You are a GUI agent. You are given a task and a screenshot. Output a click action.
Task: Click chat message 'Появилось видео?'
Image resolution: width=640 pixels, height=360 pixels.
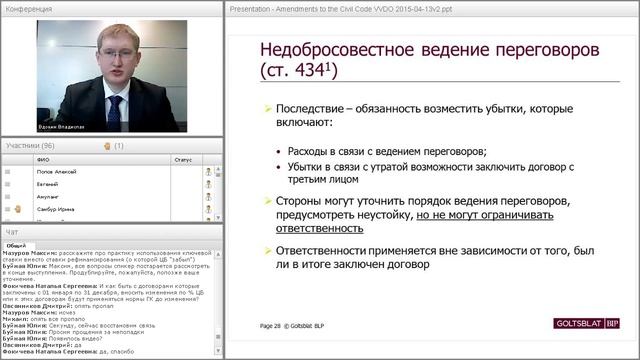click(52, 338)
